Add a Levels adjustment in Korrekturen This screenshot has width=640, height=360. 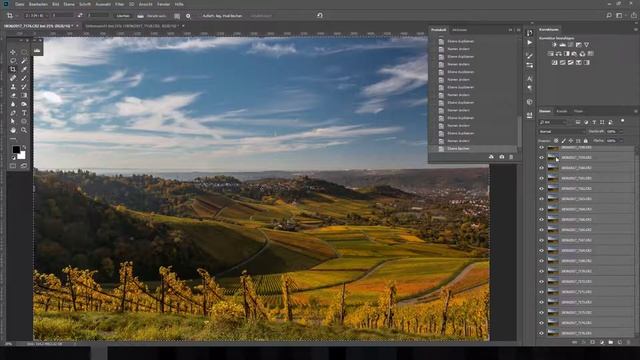(562, 44)
